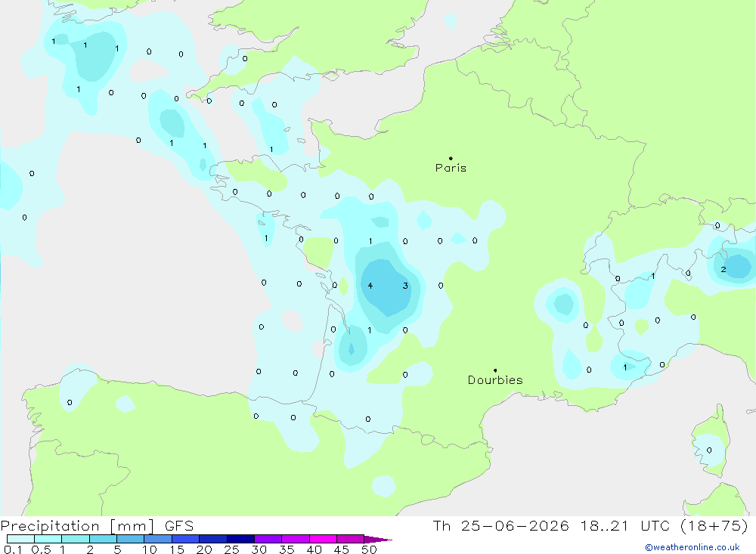
Task: Pick the 0.5–1 mm legend color swatch
Action: point(48,539)
